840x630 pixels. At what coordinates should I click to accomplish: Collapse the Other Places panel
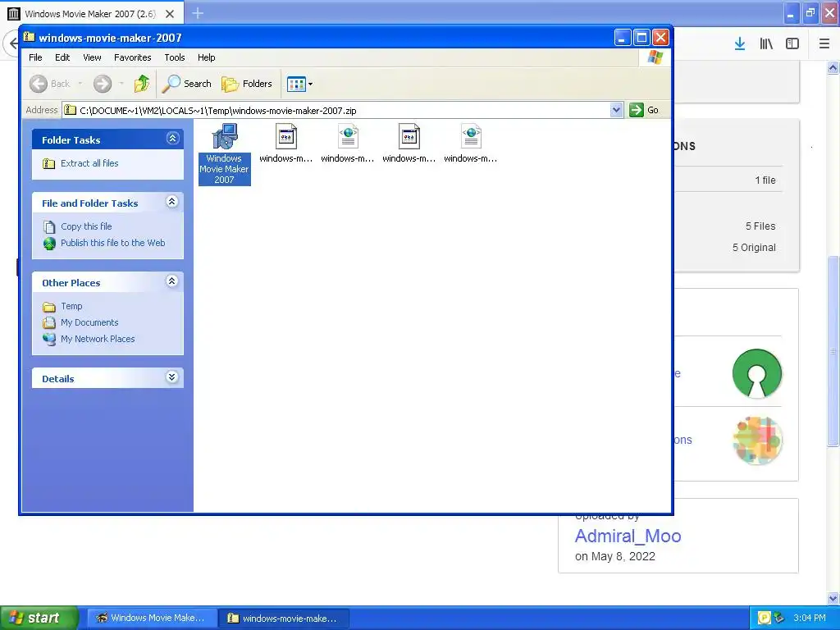tap(172, 281)
